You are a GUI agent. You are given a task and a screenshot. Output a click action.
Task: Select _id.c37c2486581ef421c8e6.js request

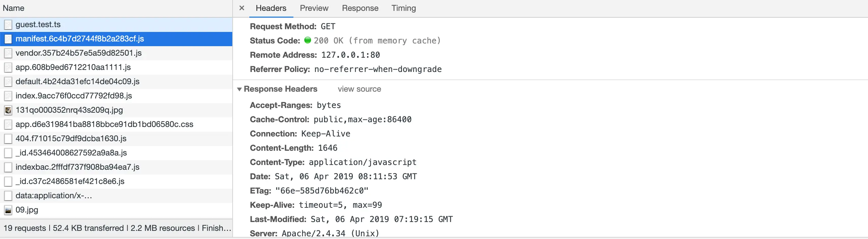pos(70,181)
